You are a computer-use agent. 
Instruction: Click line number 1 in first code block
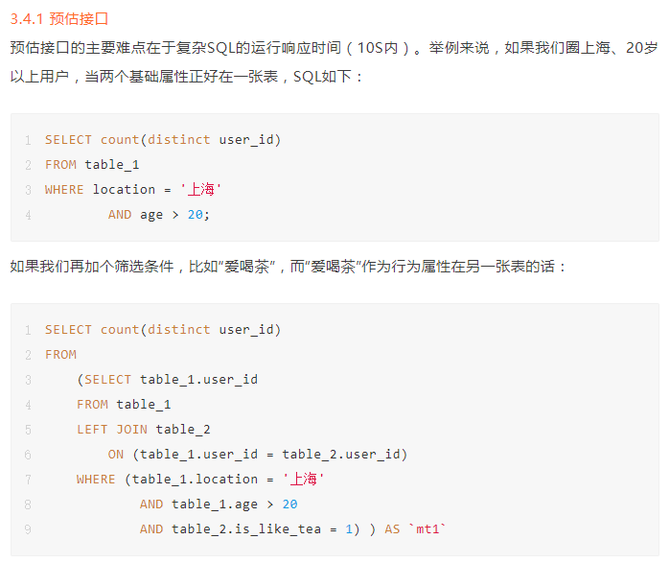point(28,140)
